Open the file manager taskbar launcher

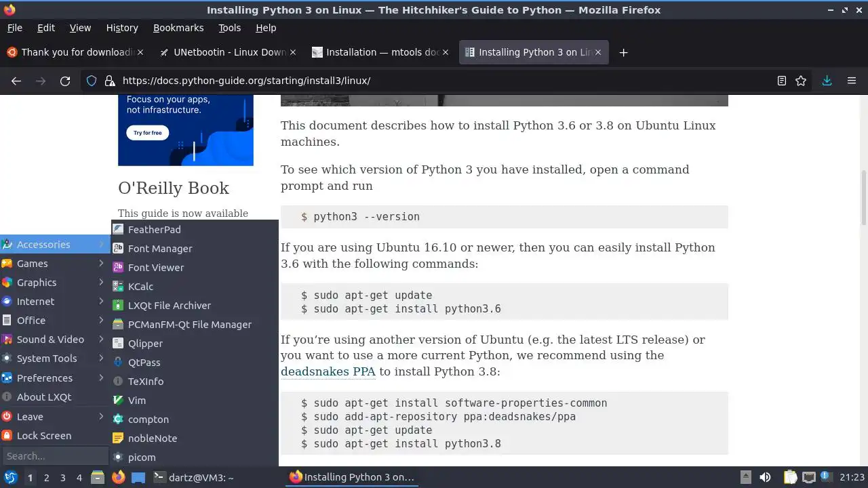pyautogui.click(x=97, y=477)
